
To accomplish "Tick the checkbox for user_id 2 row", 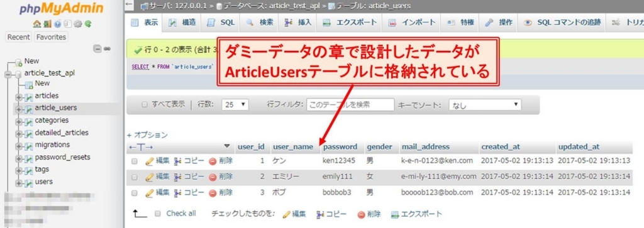I will coord(135,178).
